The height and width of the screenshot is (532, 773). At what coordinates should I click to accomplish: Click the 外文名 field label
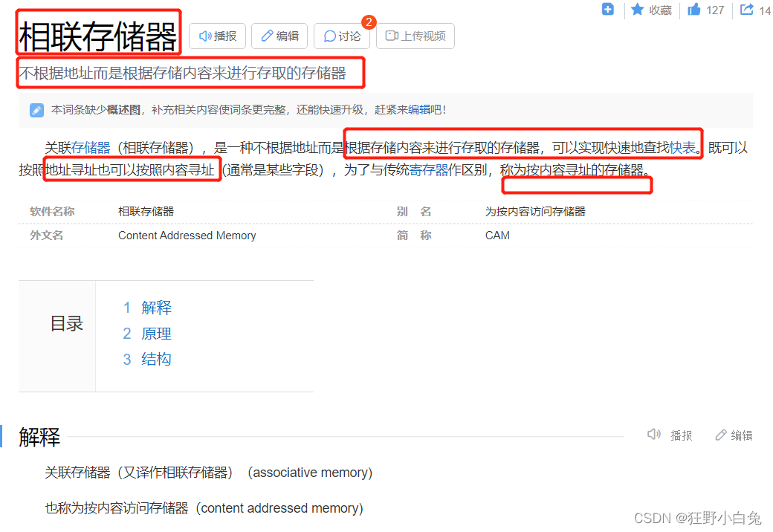[47, 236]
